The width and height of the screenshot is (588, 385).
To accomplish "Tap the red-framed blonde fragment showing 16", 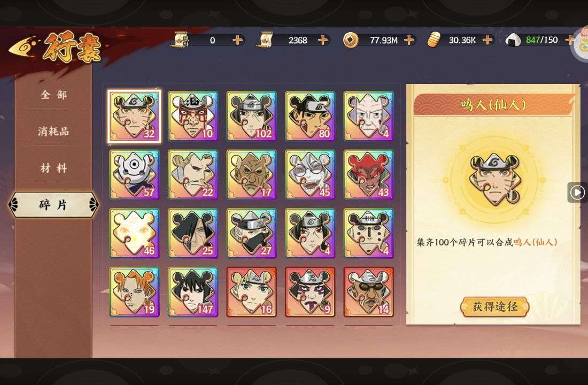I will 251,292.
